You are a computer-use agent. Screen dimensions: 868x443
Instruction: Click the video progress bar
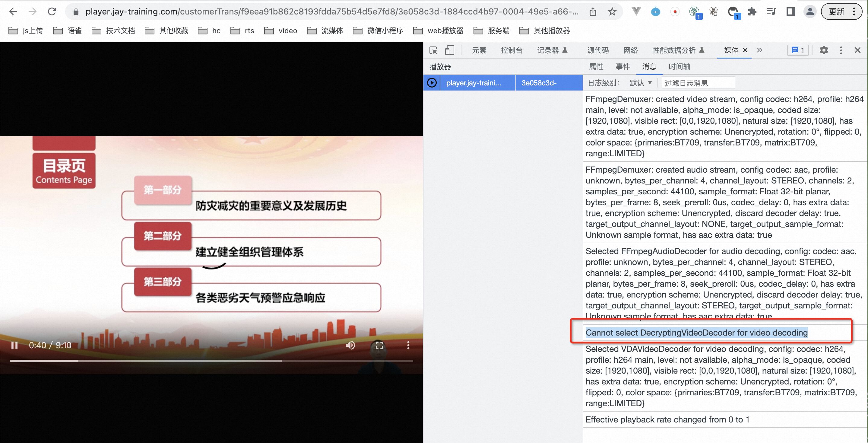(211, 361)
